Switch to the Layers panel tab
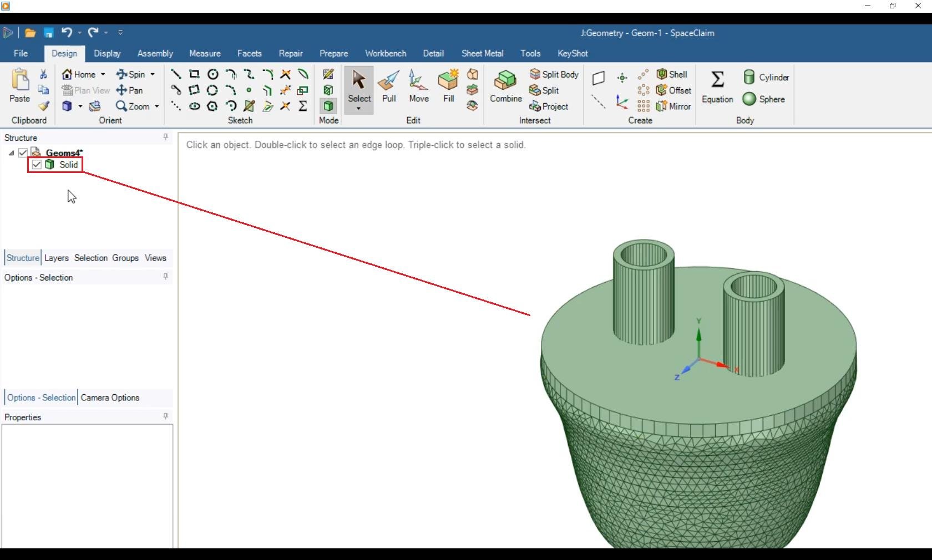The width and height of the screenshot is (932, 560). point(56,258)
